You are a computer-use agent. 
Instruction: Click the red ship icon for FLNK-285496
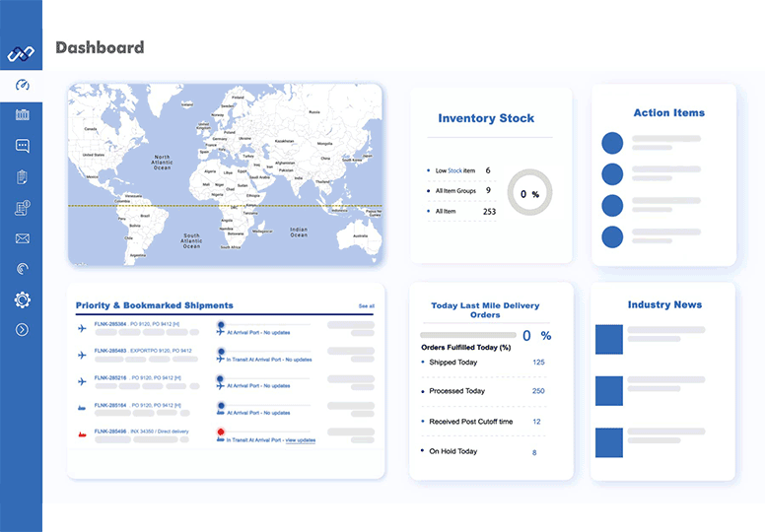(82, 433)
